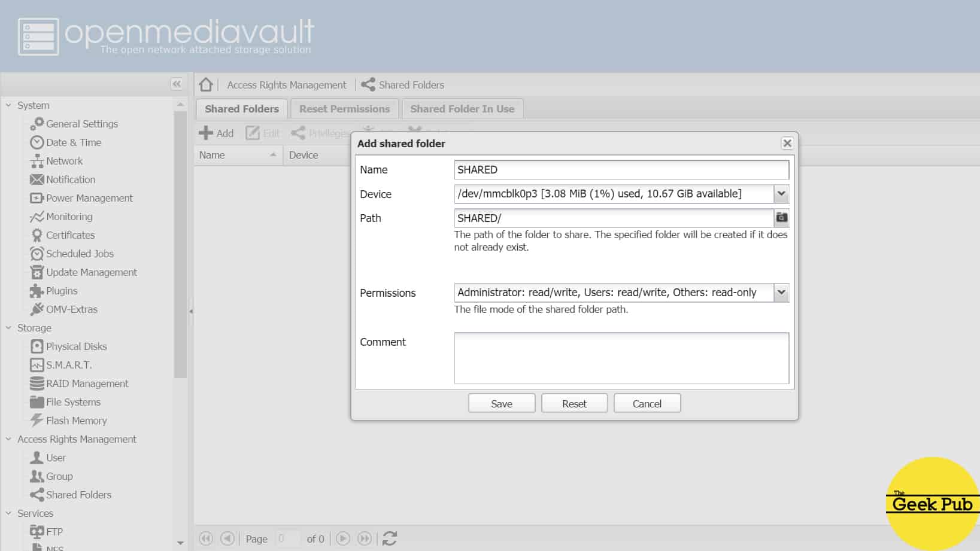980x551 pixels.
Task: Refresh the shared folders table
Action: (390, 538)
